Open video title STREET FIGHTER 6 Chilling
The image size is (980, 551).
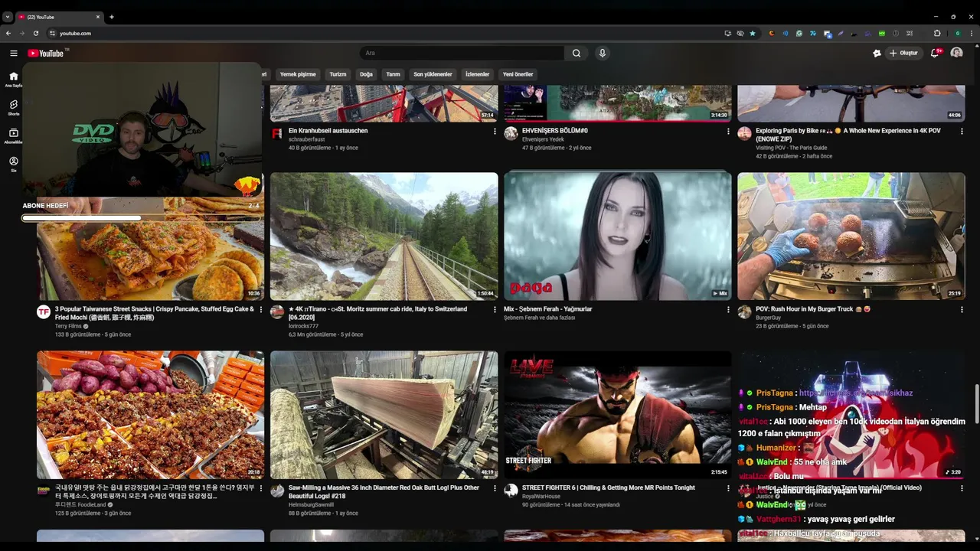tap(609, 487)
